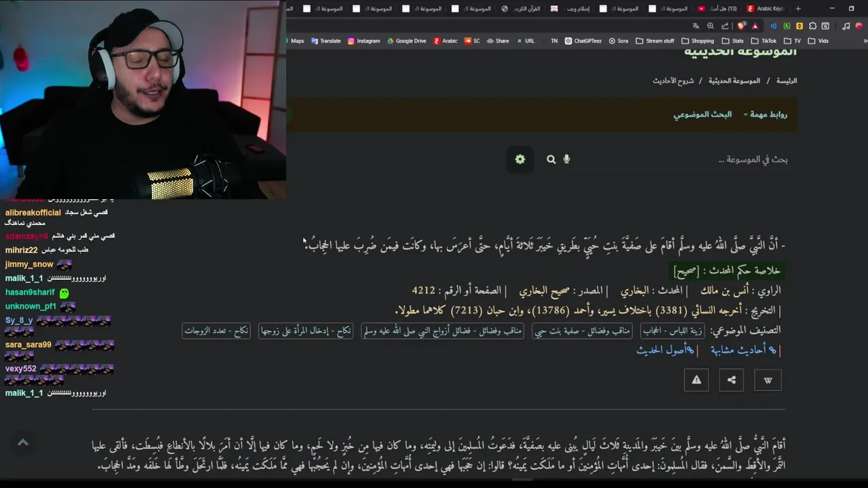This screenshot has height=488, width=868.
Task: Click the scroll-to-top arrow icon
Action: (23, 443)
